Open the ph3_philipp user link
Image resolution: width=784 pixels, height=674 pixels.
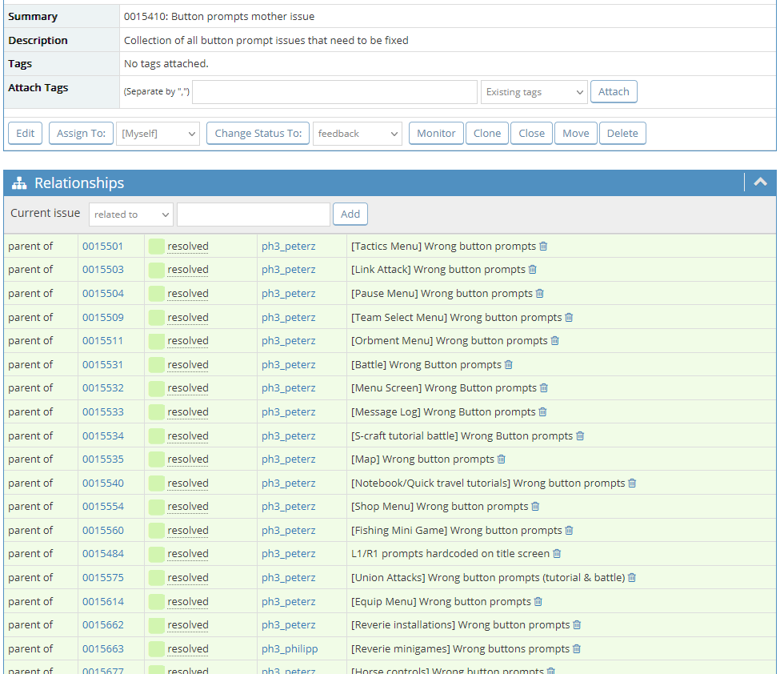[x=290, y=649]
